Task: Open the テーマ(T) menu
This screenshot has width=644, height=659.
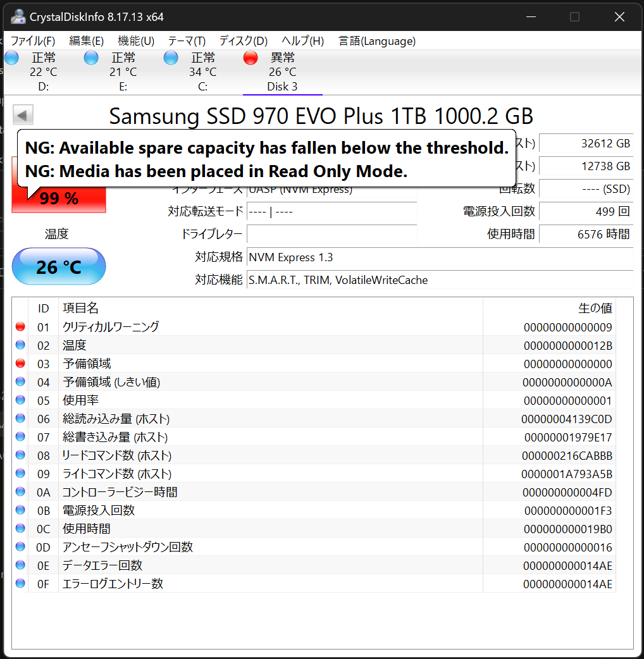Action: [187, 40]
